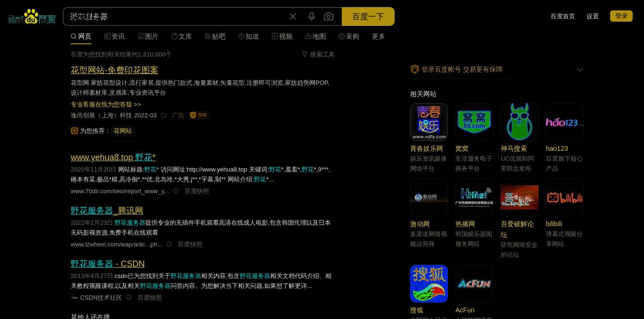Expand dropdown beside www.lzwheel.com source
Image resolution: width=644 pixels, height=319 pixels.
(169, 245)
